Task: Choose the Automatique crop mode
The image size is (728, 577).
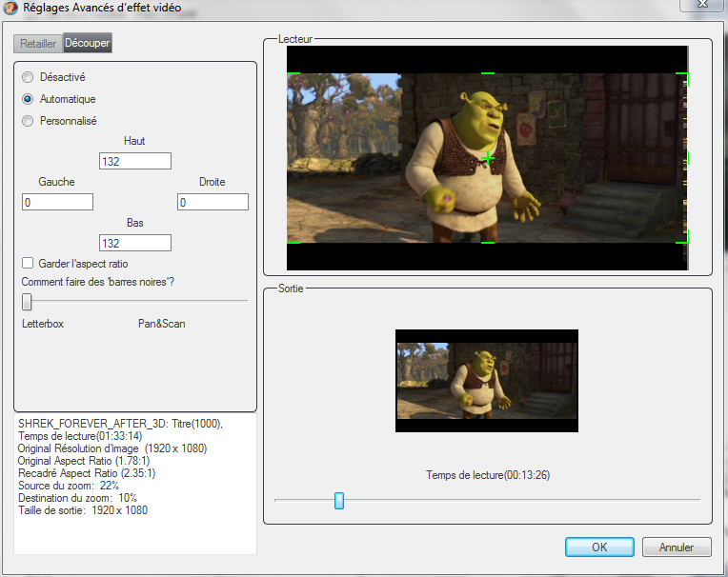Action: [x=28, y=99]
